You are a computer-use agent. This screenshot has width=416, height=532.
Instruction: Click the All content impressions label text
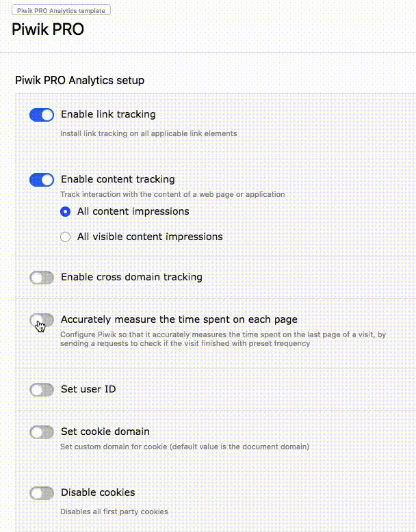(x=133, y=211)
